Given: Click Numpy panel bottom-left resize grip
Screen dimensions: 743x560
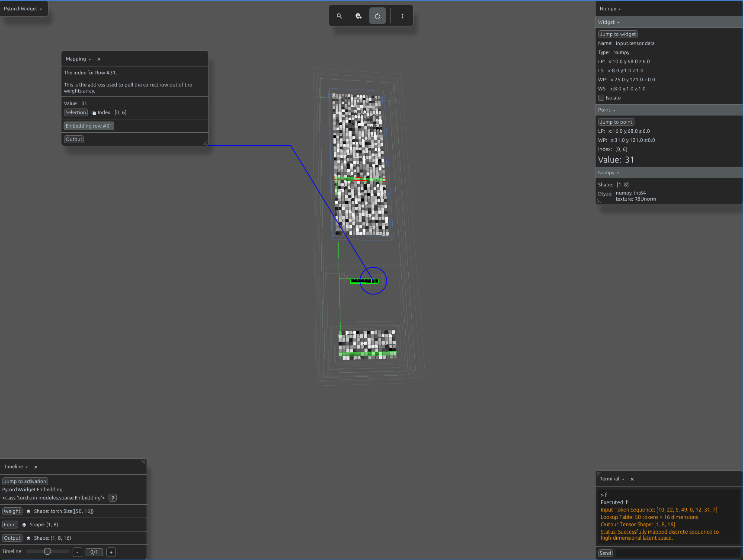Looking at the screenshot, I should coord(599,202).
